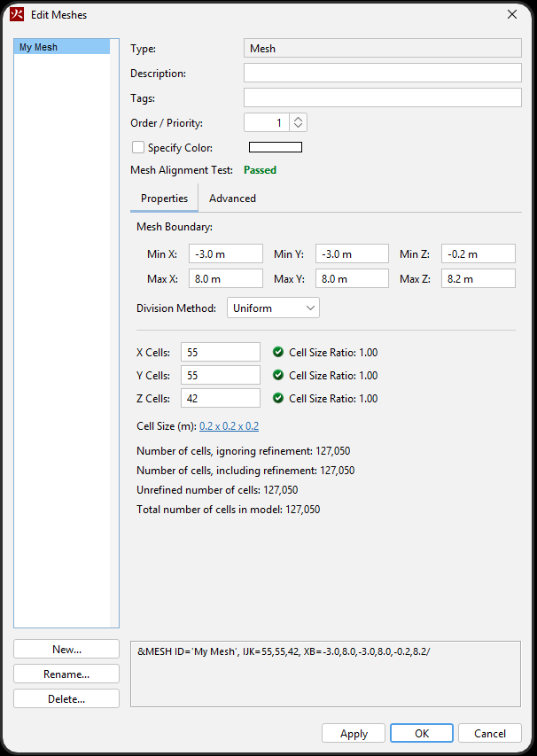Click the Max X field
The image size is (537, 756).
(x=226, y=278)
